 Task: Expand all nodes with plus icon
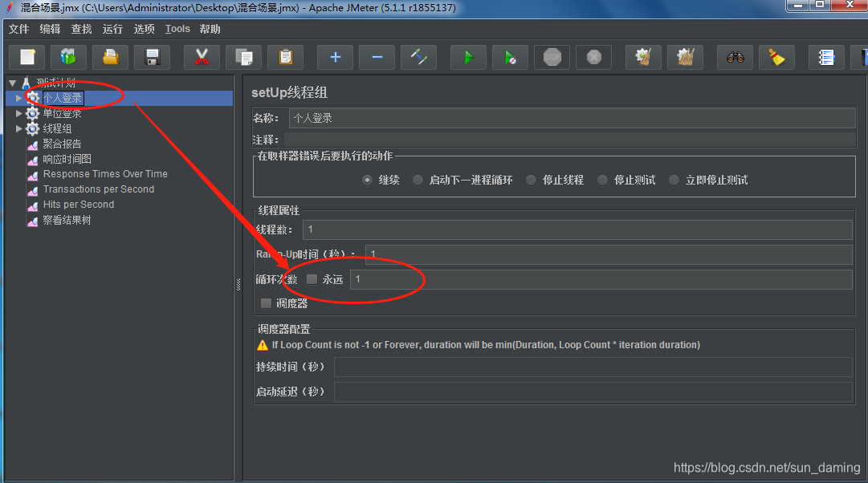[335, 57]
